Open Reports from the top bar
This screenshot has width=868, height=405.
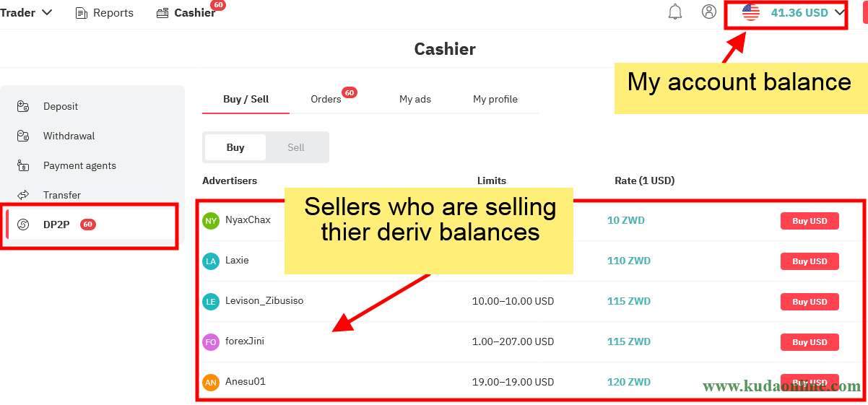(x=105, y=13)
